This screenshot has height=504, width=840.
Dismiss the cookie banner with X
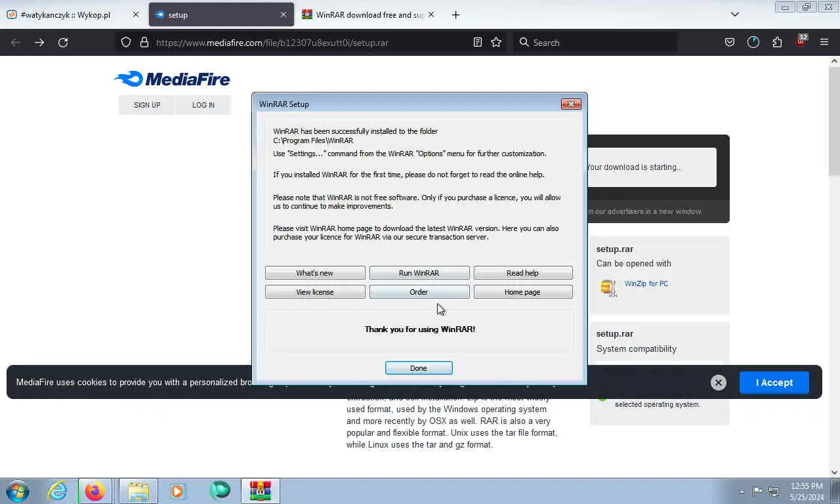pos(719,383)
